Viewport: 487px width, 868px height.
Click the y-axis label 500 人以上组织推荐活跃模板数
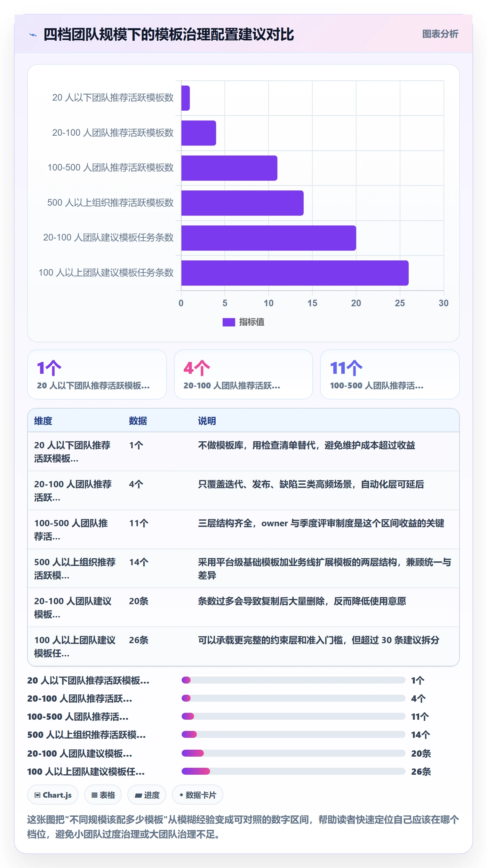[110, 203]
